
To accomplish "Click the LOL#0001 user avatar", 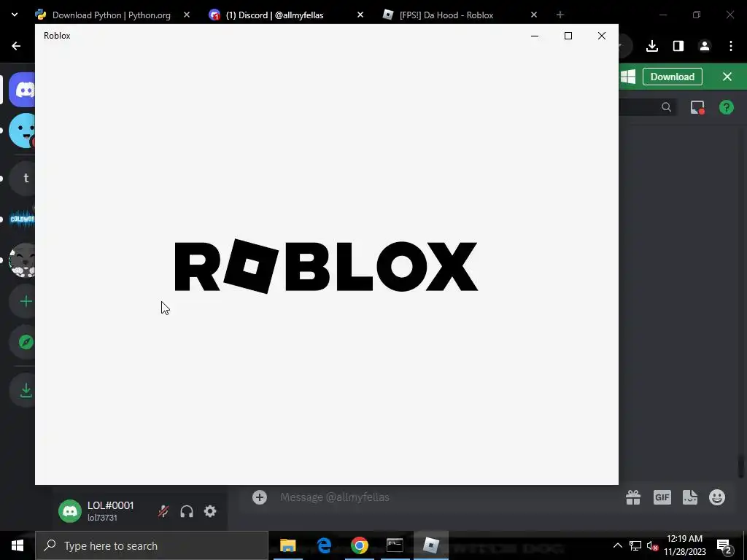I will (x=70, y=511).
